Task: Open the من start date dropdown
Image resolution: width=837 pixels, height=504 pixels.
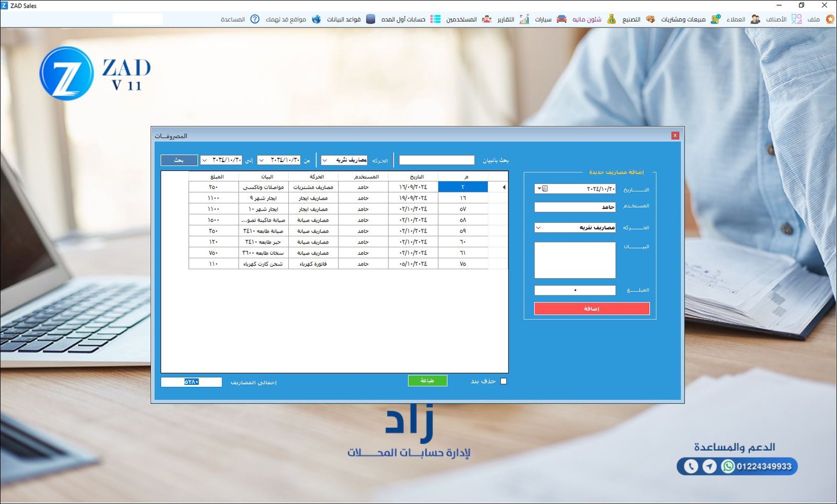Action: click(x=262, y=160)
